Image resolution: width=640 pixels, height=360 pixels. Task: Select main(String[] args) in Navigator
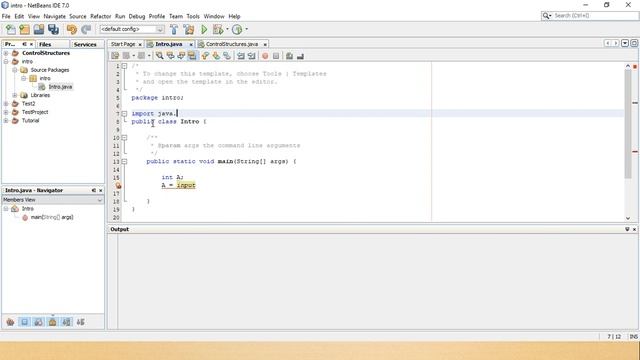(x=52, y=217)
